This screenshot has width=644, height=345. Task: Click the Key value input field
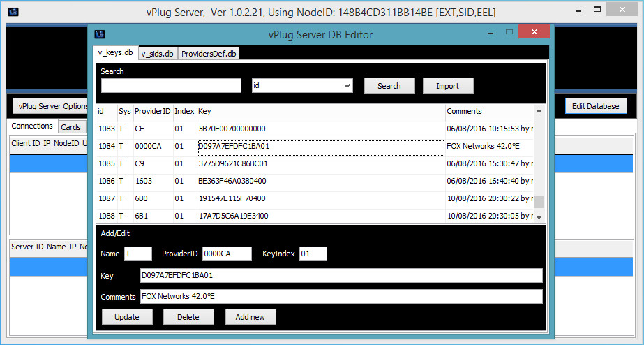(x=341, y=276)
